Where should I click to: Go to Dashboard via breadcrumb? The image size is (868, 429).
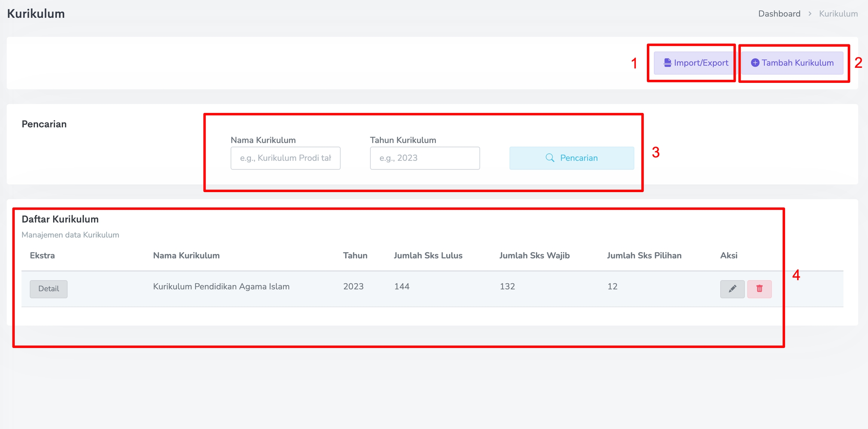click(779, 14)
